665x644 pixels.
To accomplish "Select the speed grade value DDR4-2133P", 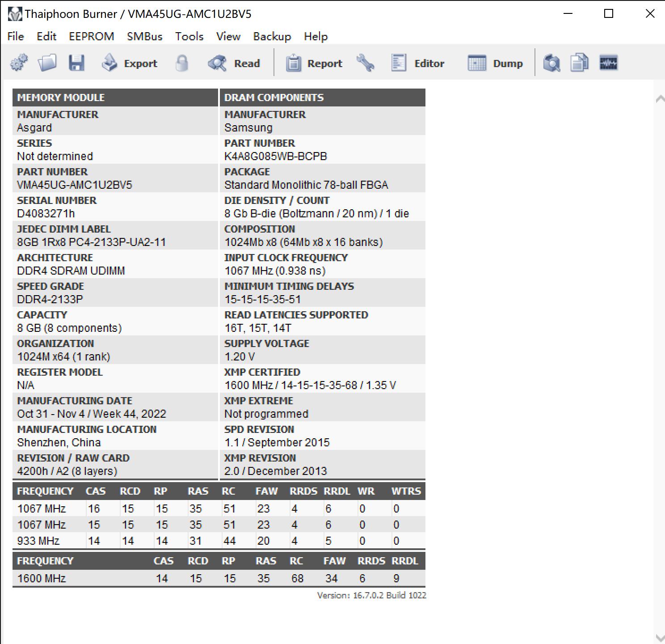I will pyautogui.click(x=50, y=299).
